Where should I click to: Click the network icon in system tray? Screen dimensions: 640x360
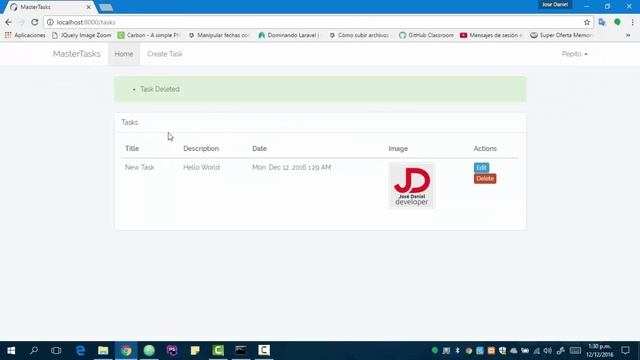[537, 351]
